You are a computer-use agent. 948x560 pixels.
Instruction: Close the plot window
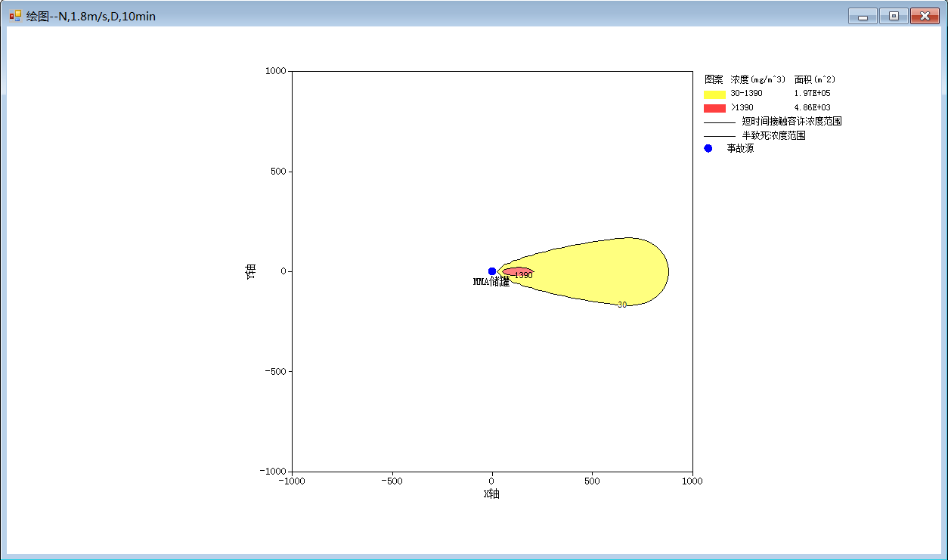coord(925,16)
